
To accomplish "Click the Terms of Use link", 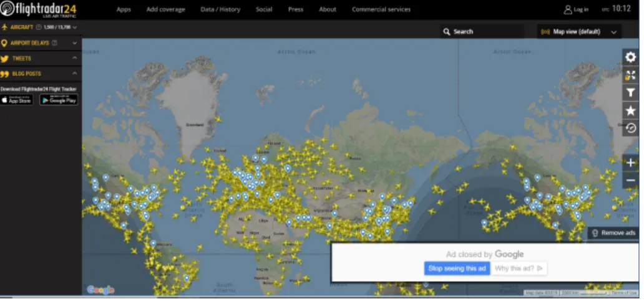I will point(624,293).
